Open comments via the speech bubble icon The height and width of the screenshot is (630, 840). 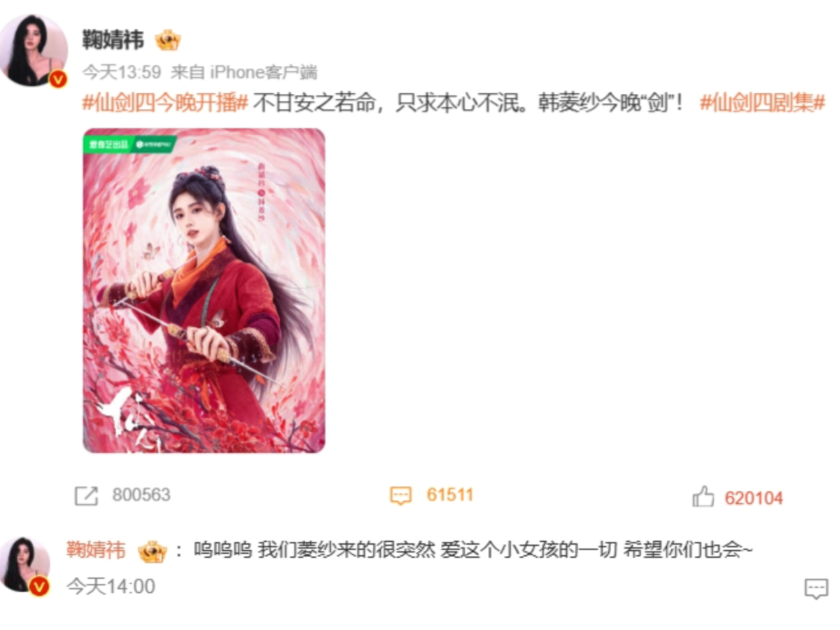[400, 496]
